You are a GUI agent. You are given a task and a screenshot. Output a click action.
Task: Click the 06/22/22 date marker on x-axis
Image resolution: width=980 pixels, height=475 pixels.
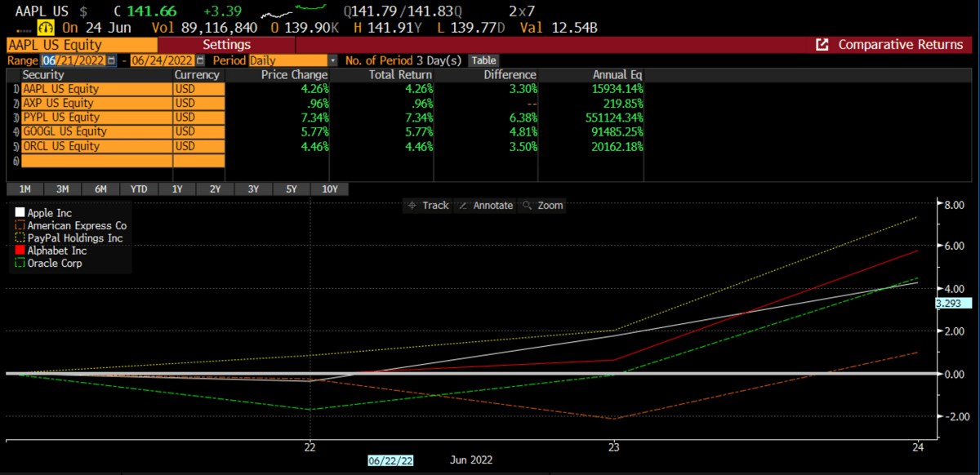(390, 460)
